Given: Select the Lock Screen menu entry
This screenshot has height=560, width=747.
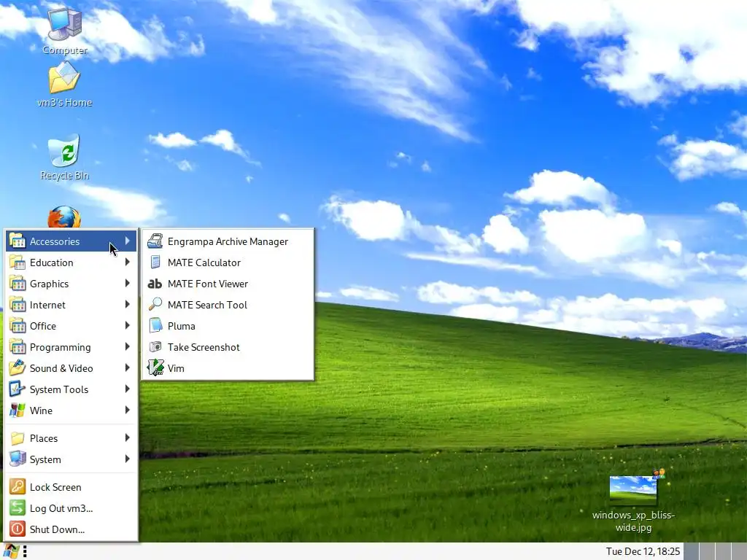Looking at the screenshot, I should (x=71, y=486).
